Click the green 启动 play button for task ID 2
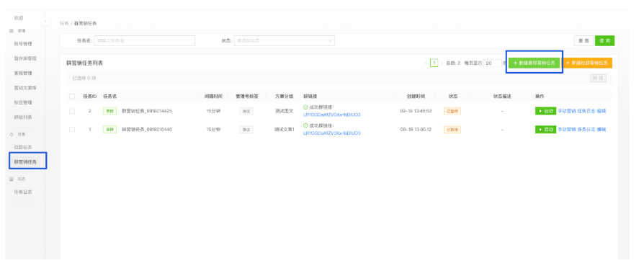The height and width of the screenshot is (271, 644). pos(545,111)
